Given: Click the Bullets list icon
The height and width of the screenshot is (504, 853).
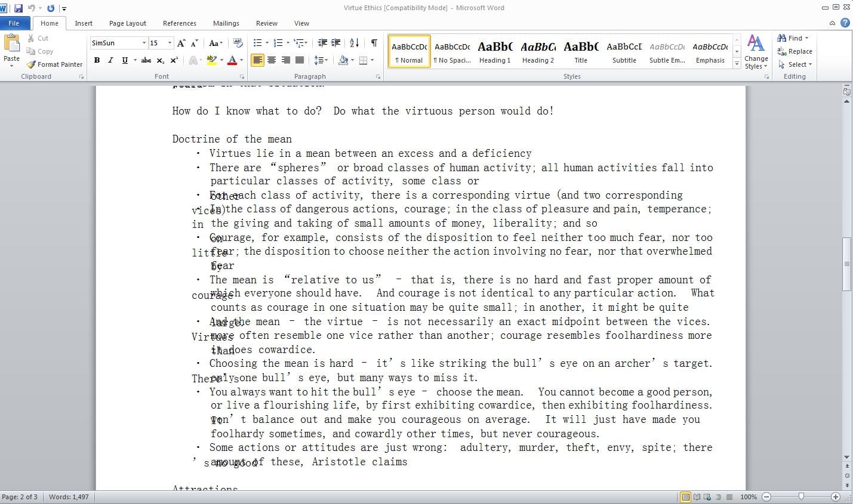Looking at the screenshot, I should [257, 43].
